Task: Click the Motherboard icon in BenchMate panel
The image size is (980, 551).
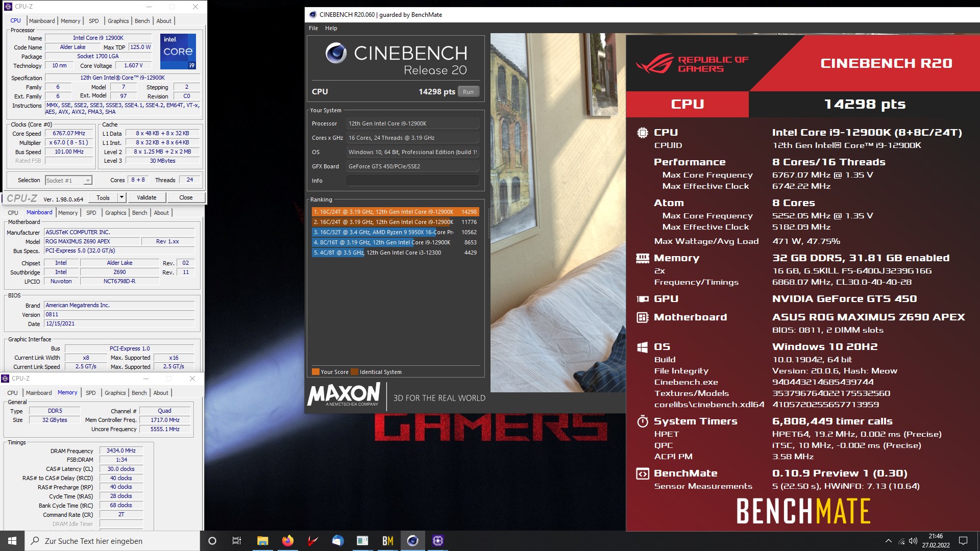Action: (x=643, y=317)
